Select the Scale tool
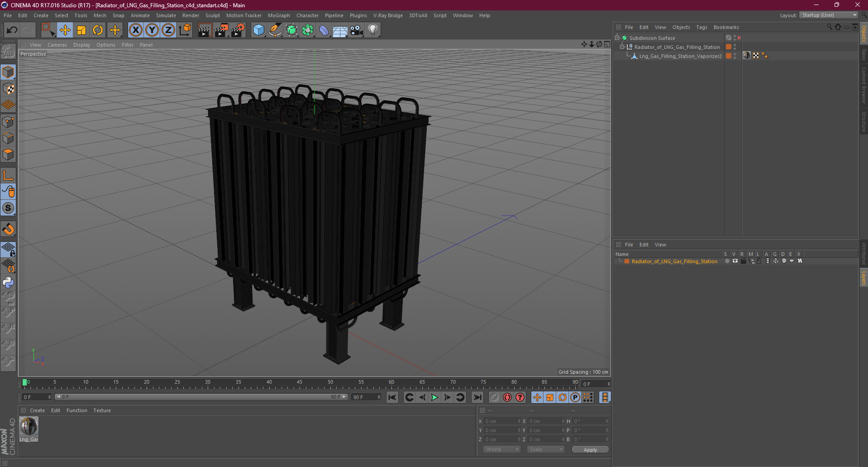868x467 pixels. click(x=81, y=30)
